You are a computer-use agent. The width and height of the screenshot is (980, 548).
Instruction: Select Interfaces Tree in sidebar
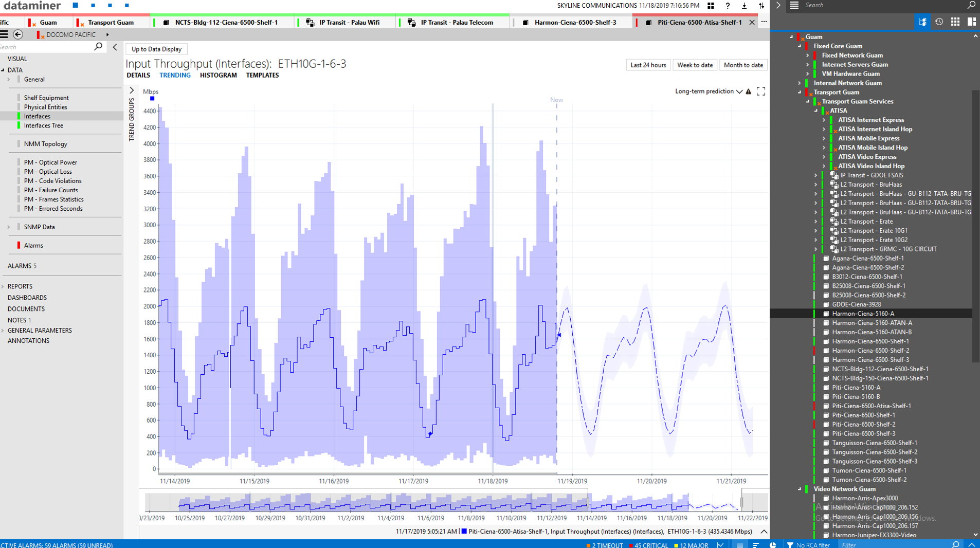click(44, 125)
